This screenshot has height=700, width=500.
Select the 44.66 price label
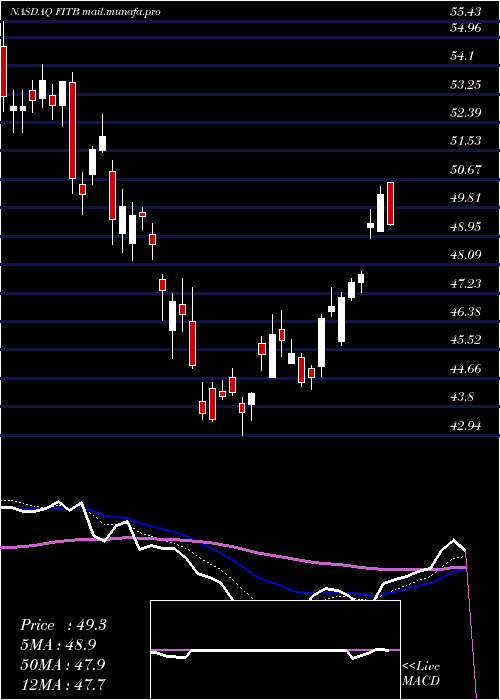pyautogui.click(x=466, y=369)
